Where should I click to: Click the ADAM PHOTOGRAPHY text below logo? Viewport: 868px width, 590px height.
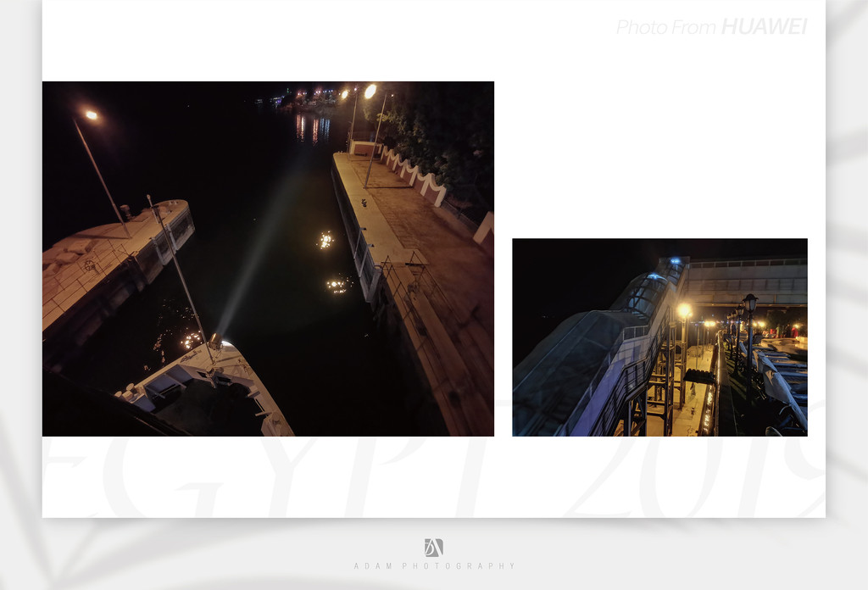(x=434, y=566)
